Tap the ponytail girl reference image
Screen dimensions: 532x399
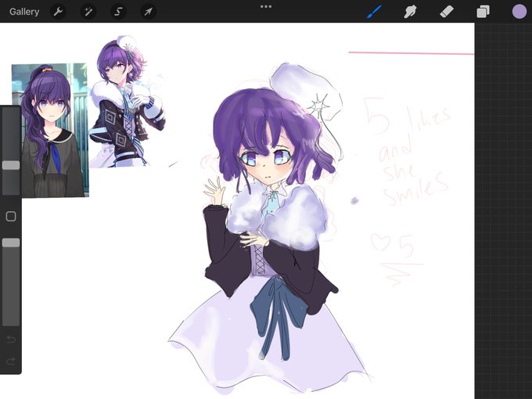(x=50, y=131)
